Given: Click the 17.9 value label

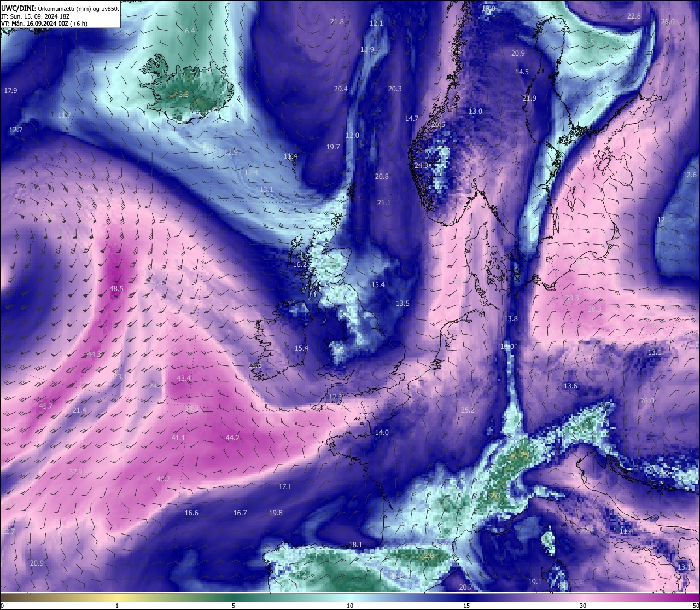Looking at the screenshot, I should [10, 90].
